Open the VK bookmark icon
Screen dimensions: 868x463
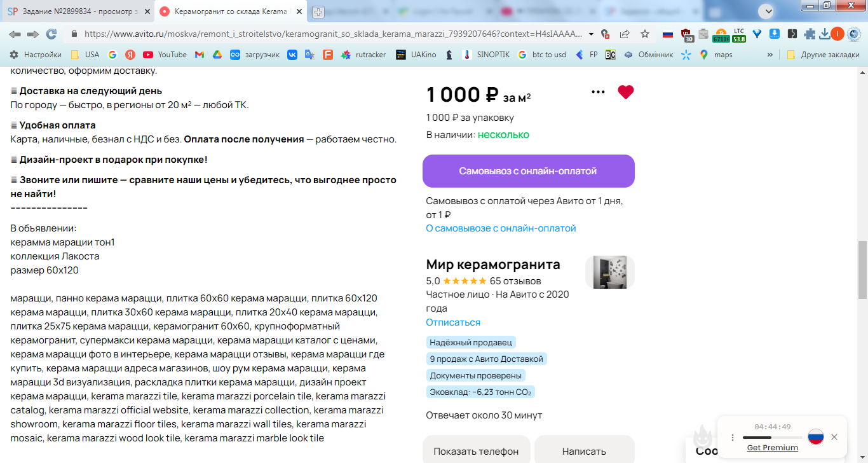click(292, 55)
